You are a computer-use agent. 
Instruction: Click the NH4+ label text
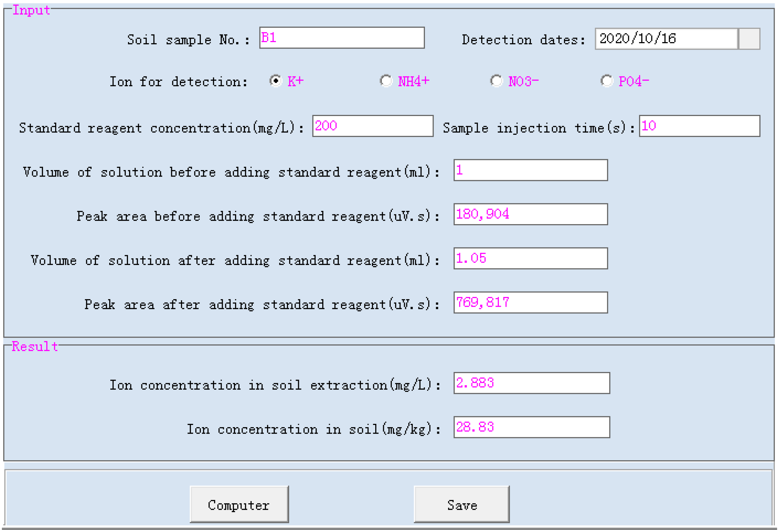click(413, 82)
